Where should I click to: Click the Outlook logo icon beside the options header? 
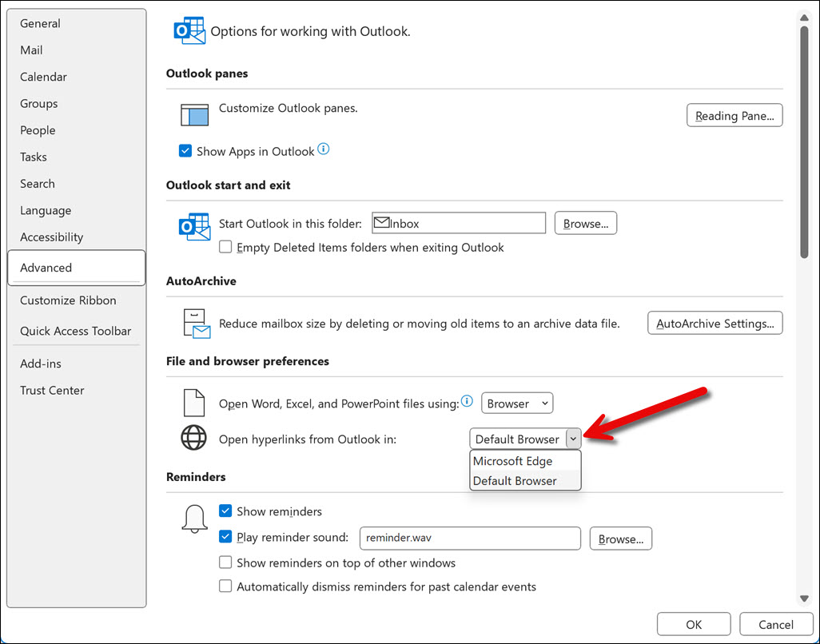tap(190, 31)
